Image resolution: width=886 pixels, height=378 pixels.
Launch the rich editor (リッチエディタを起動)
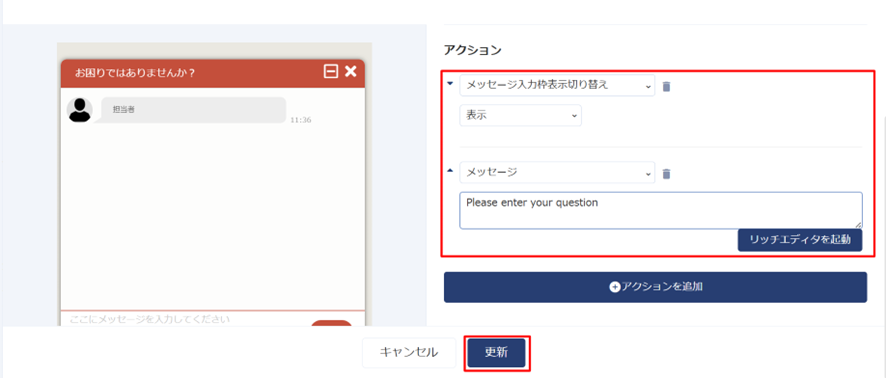click(x=800, y=240)
